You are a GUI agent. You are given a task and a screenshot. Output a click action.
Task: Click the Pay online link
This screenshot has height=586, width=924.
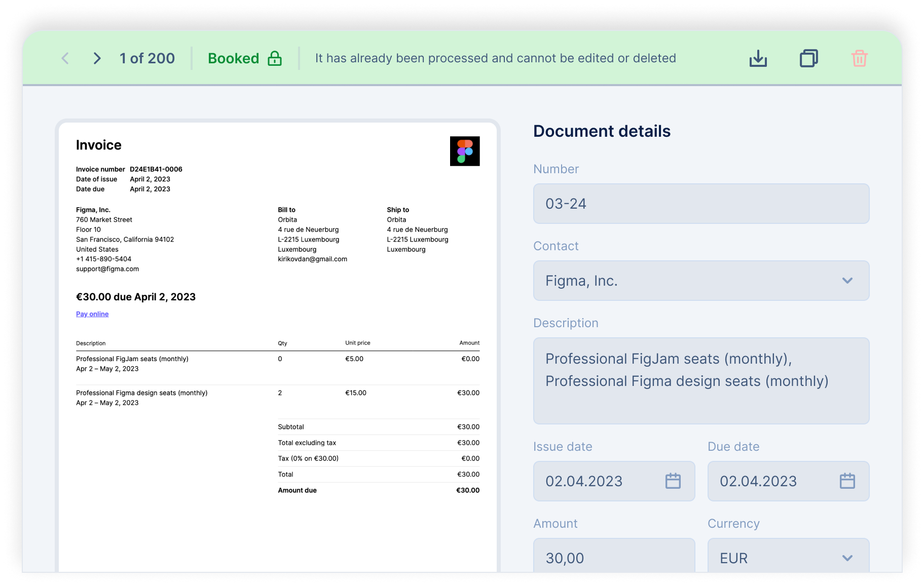[92, 314]
